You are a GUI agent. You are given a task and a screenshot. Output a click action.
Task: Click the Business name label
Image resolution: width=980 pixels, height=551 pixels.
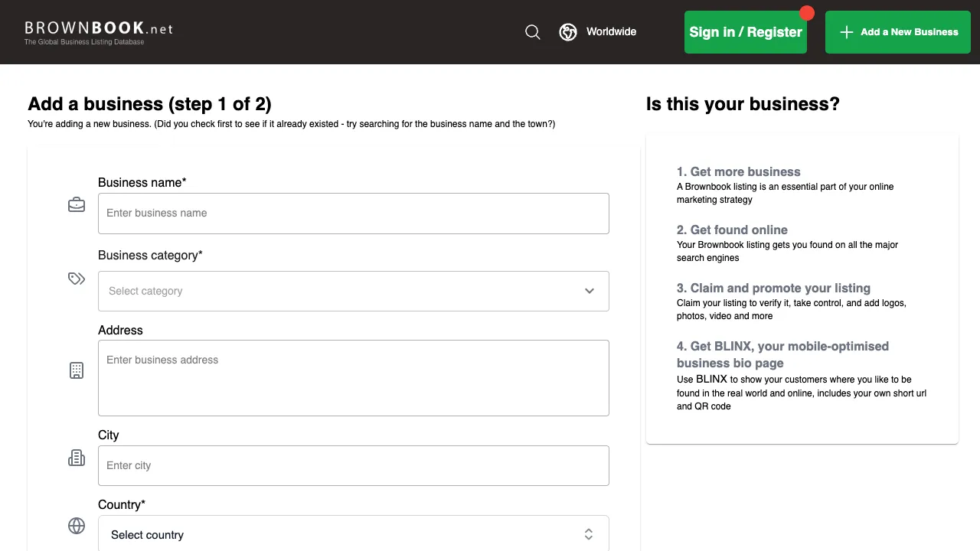click(x=142, y=183)
